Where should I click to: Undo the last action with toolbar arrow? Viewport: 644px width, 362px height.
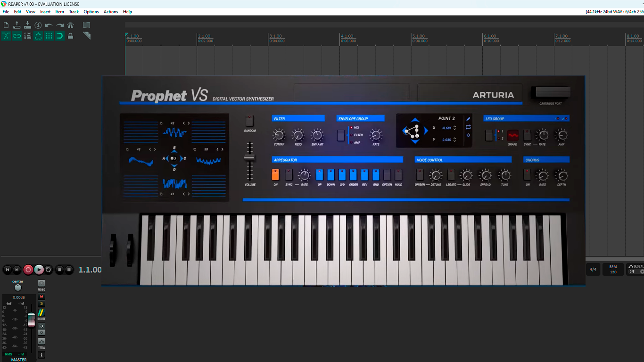tap(49, 25)
